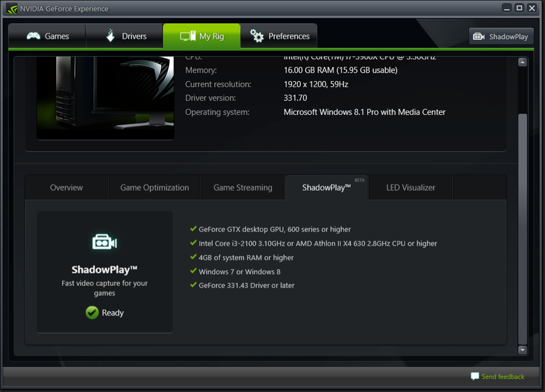This screenshot has width=545, height=392.
Task: Click the checkmark beside GeForce GTX desktop GPU
Action: coord(193,229)
